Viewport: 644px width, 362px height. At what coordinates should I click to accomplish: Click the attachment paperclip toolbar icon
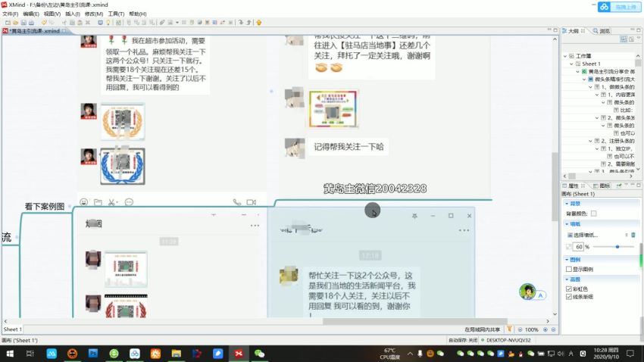coord(162,23)
